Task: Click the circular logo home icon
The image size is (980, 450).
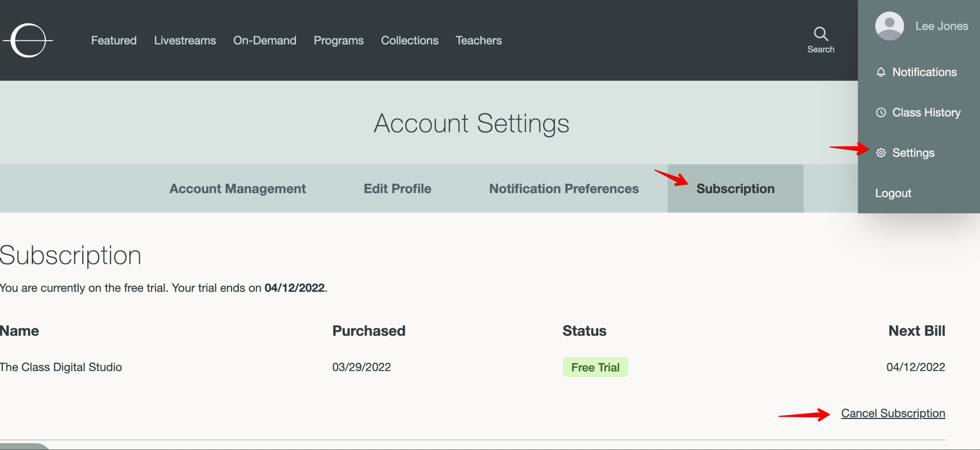Action: [x=28, y=40]
